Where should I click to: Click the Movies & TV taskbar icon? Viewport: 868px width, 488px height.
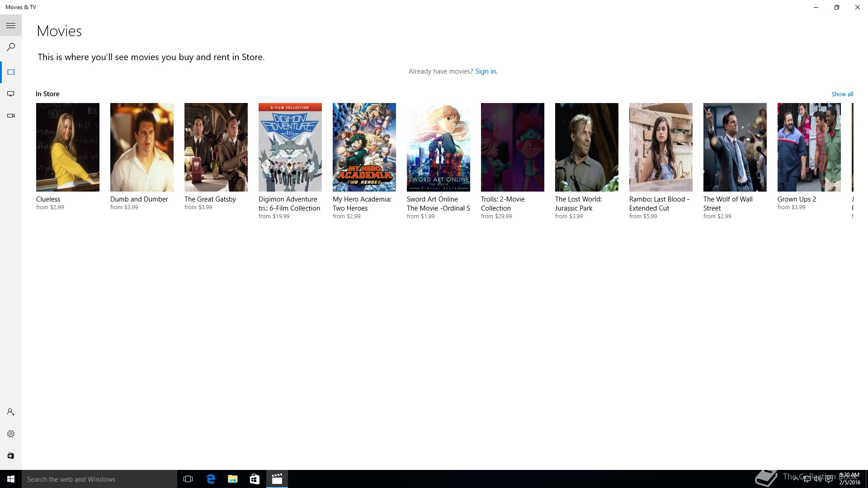277,479
